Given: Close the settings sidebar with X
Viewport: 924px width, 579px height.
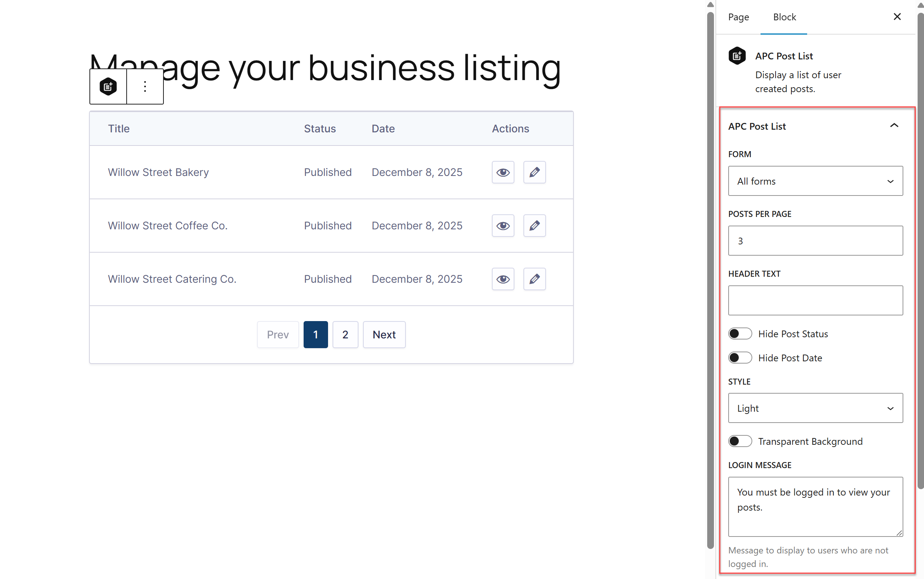Looking at the screenshot, I should tap(897, 17).
